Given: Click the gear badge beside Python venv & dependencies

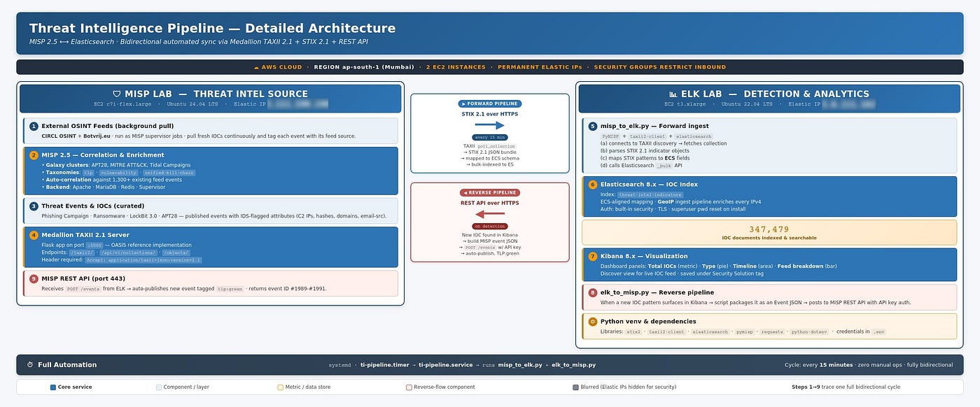Looking at the screenshot, I should point(593,322).
